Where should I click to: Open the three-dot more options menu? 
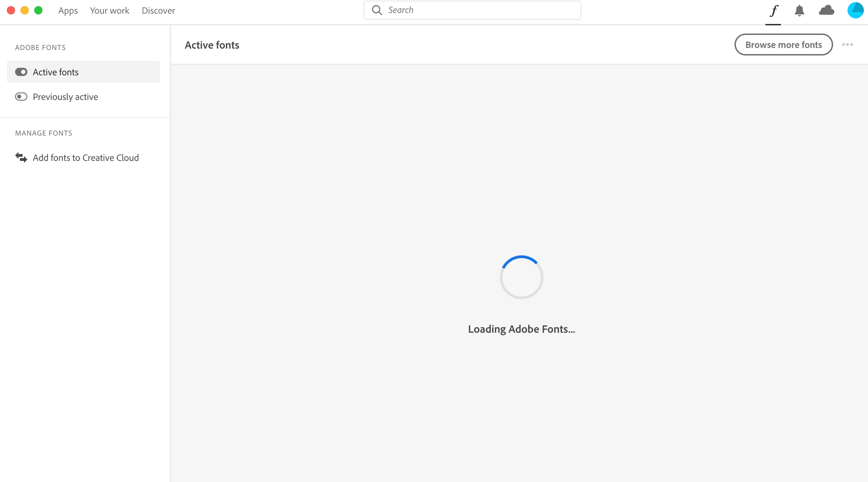point(847,45)
